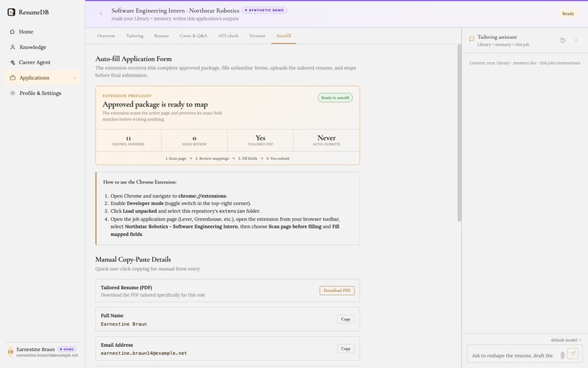Click the 'chrome://extensions' text in step one

coord(202,196)
